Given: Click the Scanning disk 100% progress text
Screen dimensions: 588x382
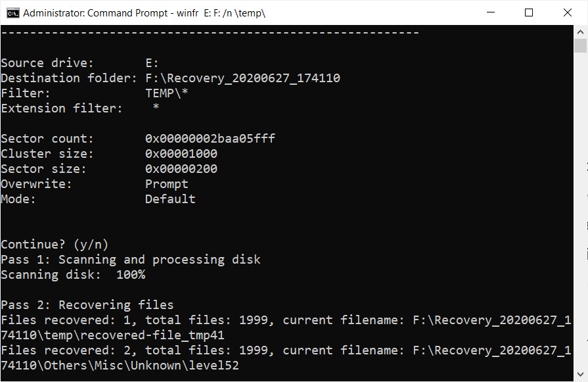Looking at the screenshot, I should 73,275.
